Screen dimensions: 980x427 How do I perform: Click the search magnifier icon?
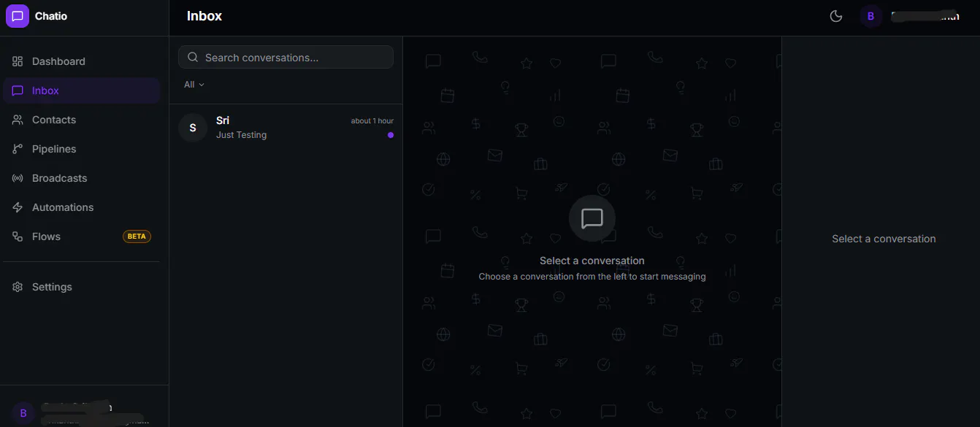tap(193, 58)
